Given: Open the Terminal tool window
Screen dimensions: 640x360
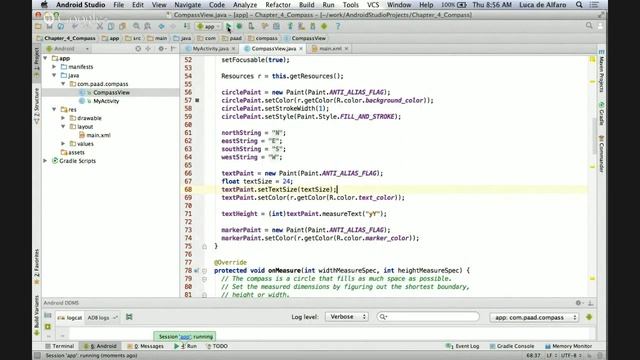Looking at the screenshot, I should click(60, 346).
